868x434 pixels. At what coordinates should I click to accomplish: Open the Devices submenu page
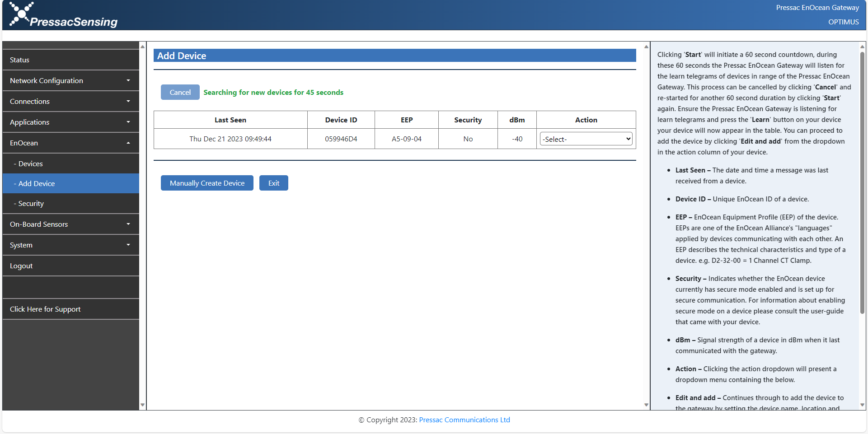pos(70,163)
